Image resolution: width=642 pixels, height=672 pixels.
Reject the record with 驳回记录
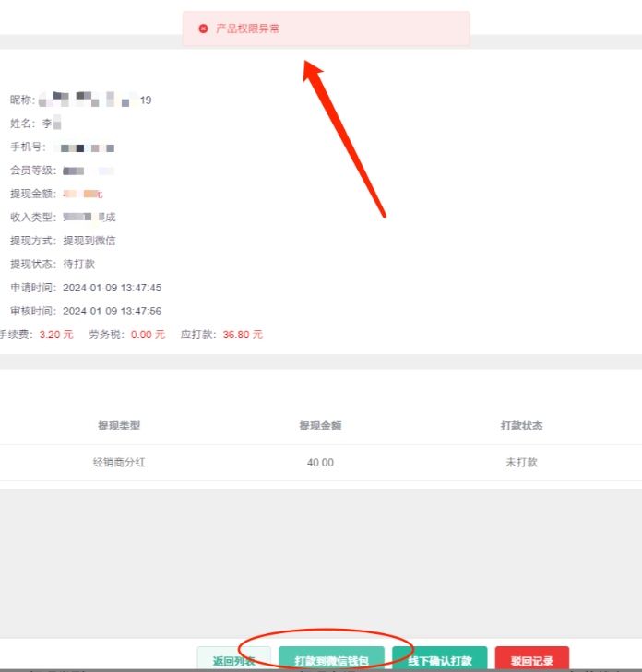coord(531,660)
